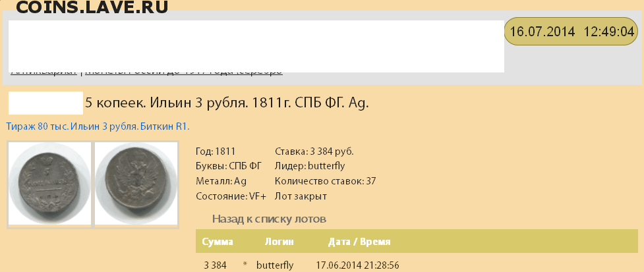Image resolution: width=644 pixels, height=272 pixels.
Task: Go back via 'Назад к списку лотов'
Action: [x=269, y=219]
